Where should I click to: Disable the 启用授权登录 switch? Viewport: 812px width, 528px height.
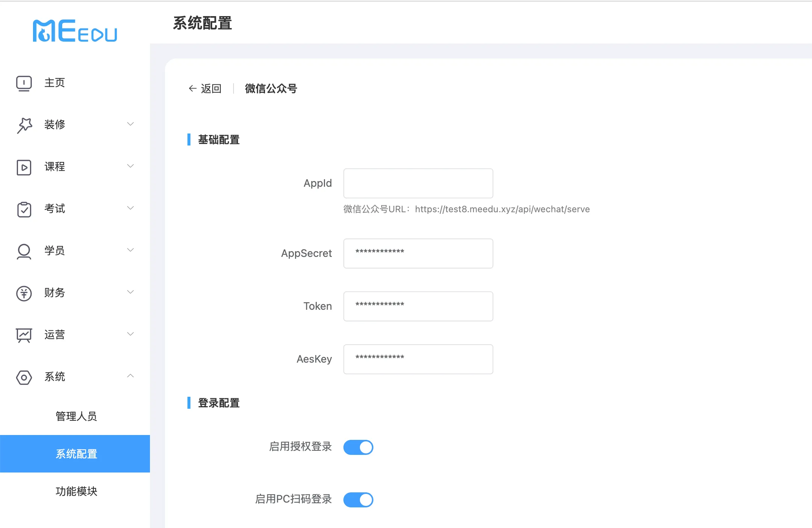coord(358,447)
